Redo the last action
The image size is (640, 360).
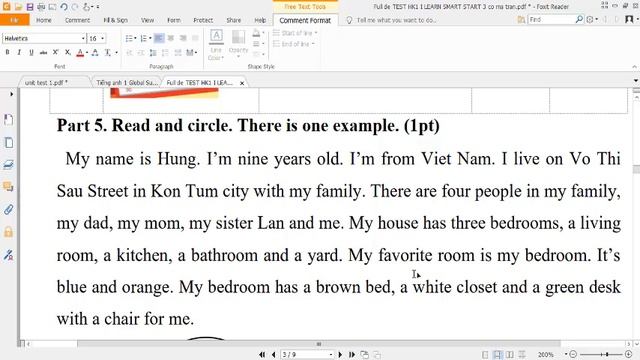(x=75, y=7)
